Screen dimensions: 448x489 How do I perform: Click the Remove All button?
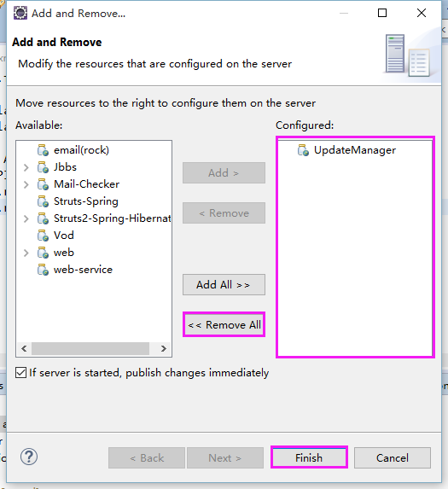[x=224, y=324]
